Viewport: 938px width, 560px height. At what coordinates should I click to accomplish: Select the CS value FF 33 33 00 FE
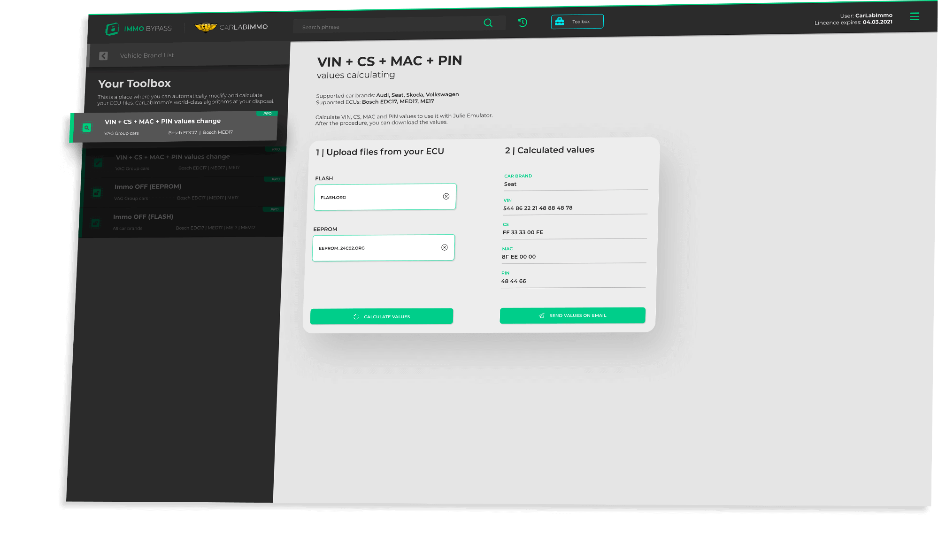[x=523, y=232]
